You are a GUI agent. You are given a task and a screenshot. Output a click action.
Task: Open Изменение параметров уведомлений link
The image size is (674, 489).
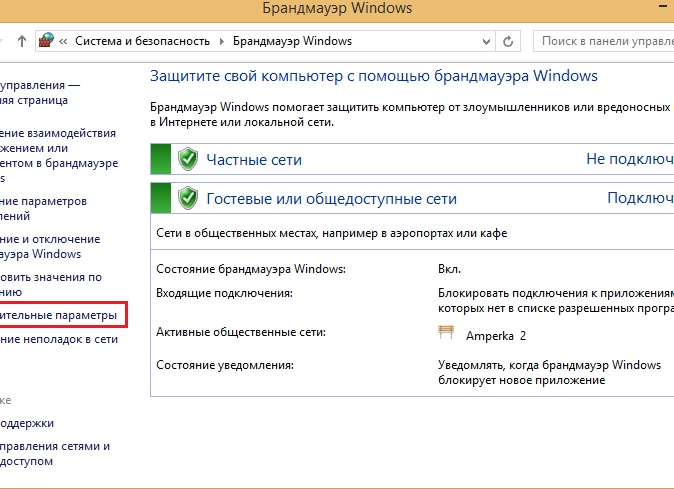click(43, 208)
